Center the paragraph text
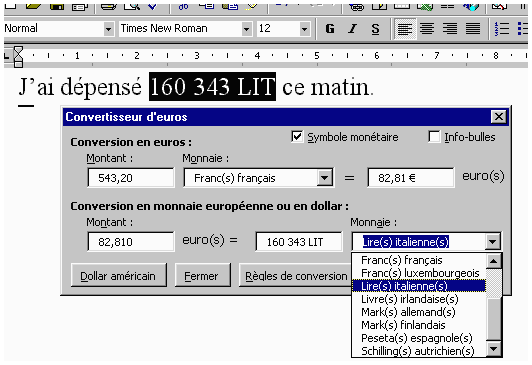The width and height of the screenshot is (532, 365). [427, 29]
